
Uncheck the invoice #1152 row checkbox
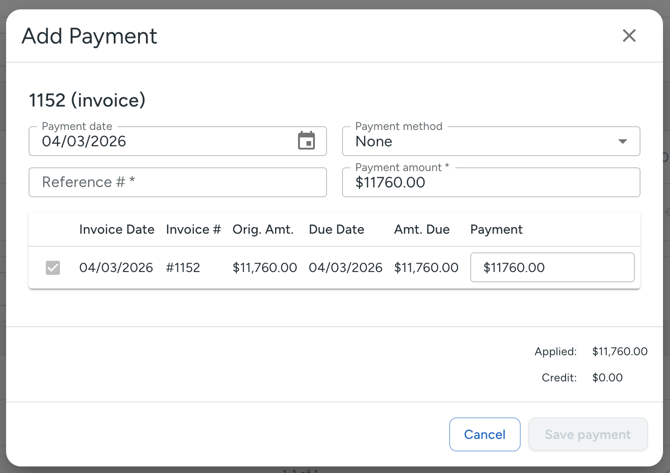pyautogui.click(x=53, y=268)
